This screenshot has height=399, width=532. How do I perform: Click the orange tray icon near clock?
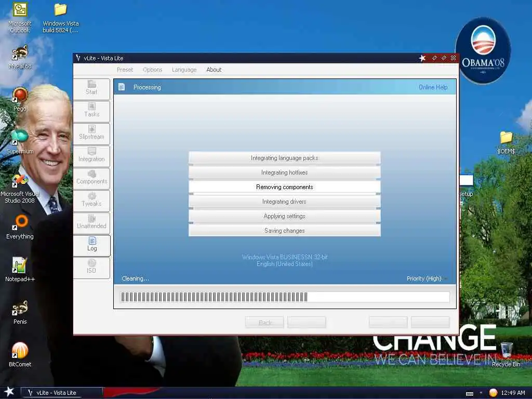coord(493,393)
